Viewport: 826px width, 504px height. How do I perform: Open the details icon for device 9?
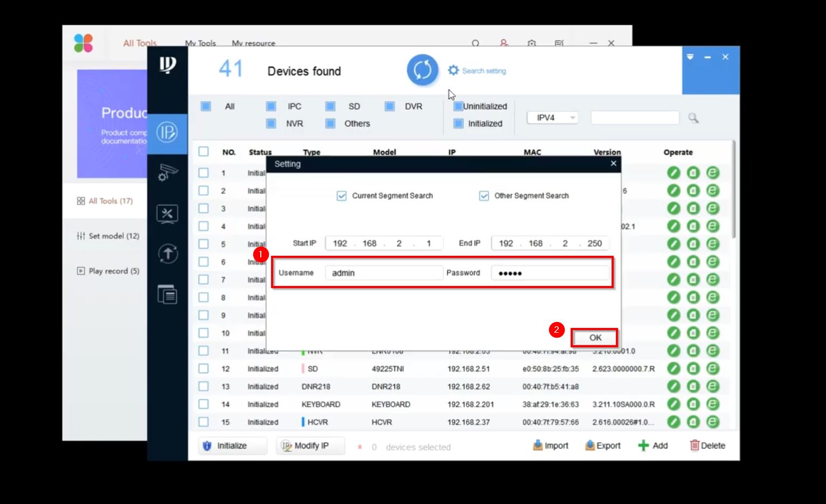[693, 315]
